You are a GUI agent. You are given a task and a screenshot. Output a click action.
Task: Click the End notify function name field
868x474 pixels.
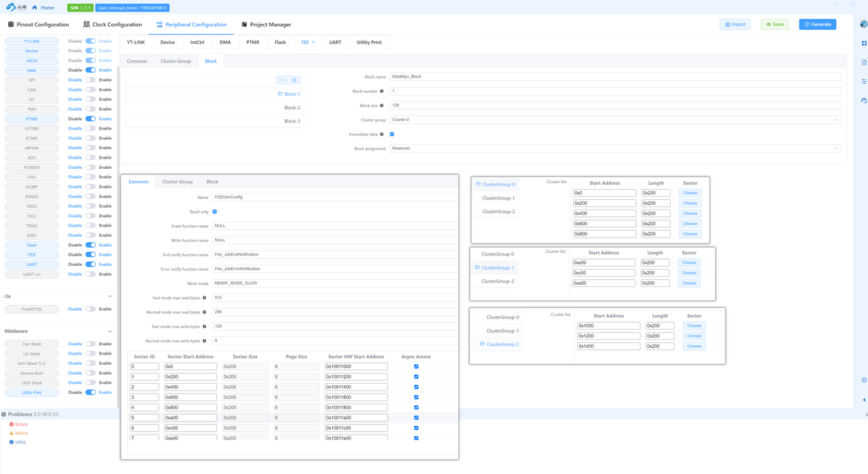336,254
